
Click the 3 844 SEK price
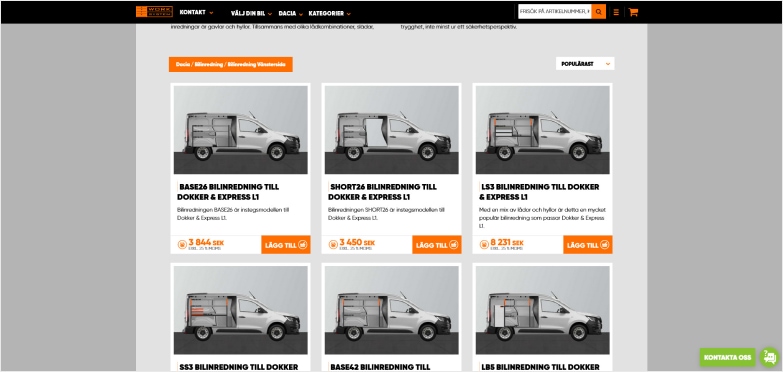(206, 243)
